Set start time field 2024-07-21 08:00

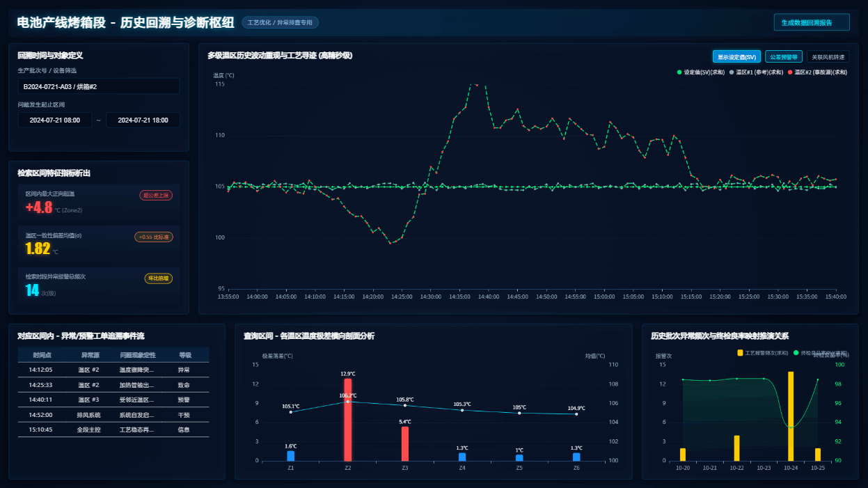(x=55, y=120)
